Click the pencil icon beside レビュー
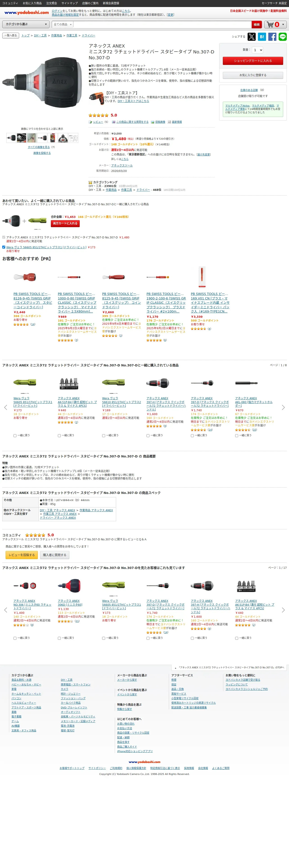This screenshot has height=868, width=289. click(90, 122)
